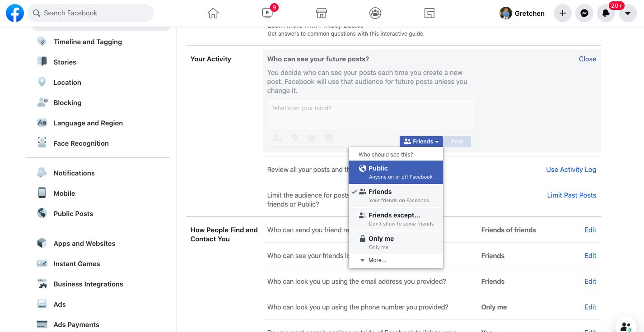Viewport: 644px width, 332px height.
Task: Toggle the Friends audience selector dropdown
Action: point(421,142)
